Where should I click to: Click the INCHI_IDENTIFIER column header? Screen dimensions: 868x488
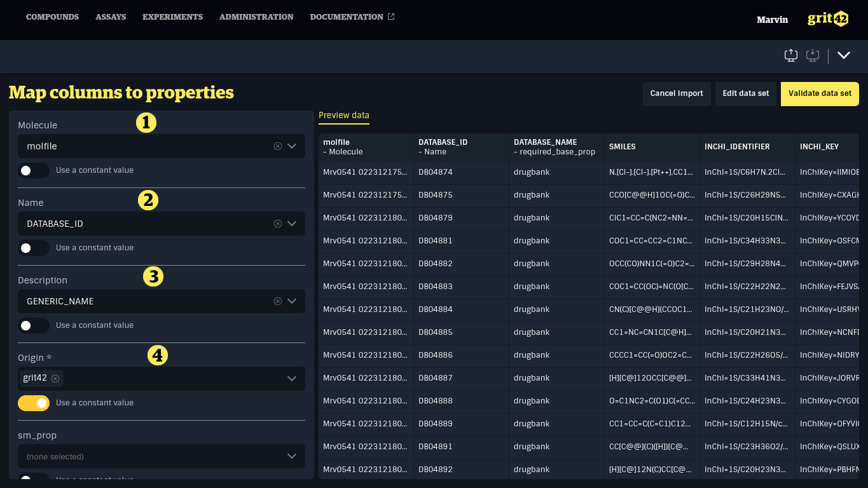pyautogui.click(x=748, y=147)
